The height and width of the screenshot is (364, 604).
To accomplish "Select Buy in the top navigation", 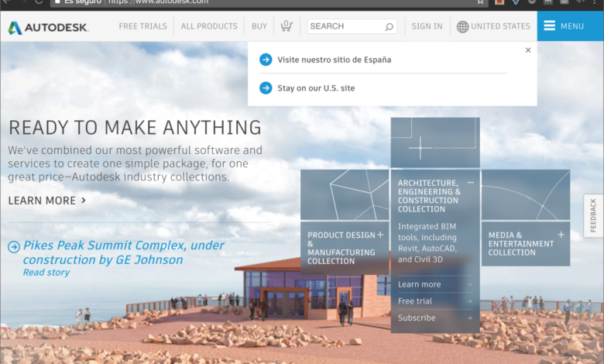I will pos(259,26).
